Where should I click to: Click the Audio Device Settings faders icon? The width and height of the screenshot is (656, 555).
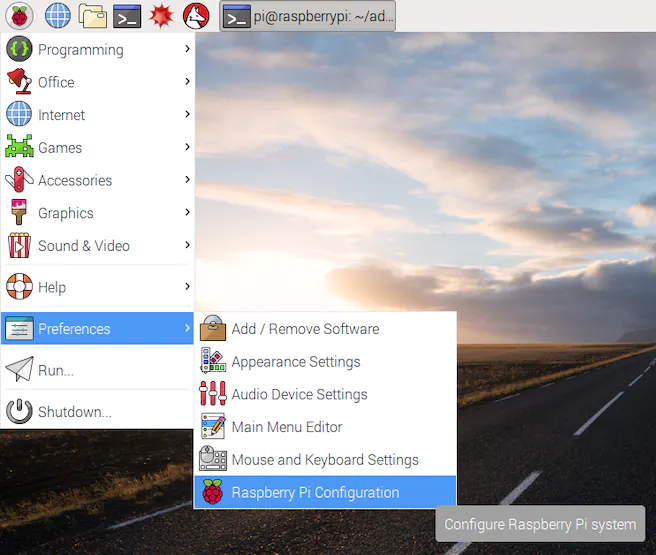(x=213, y=393)
